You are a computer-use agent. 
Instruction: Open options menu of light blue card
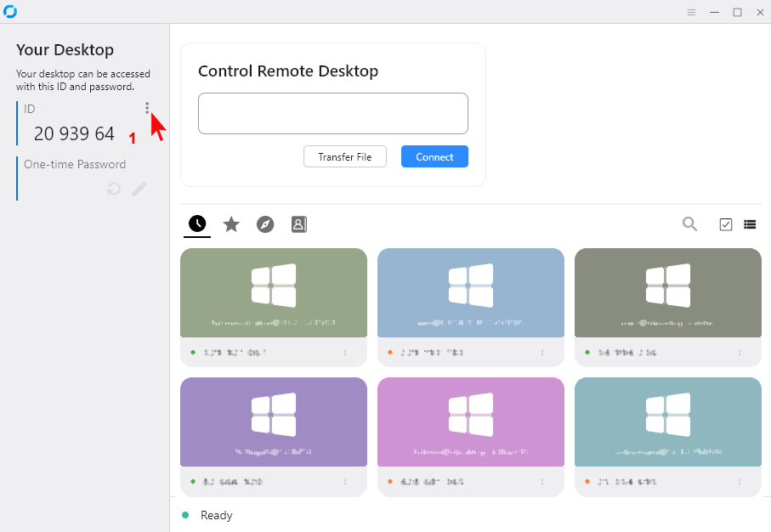(x=542, y=353)
